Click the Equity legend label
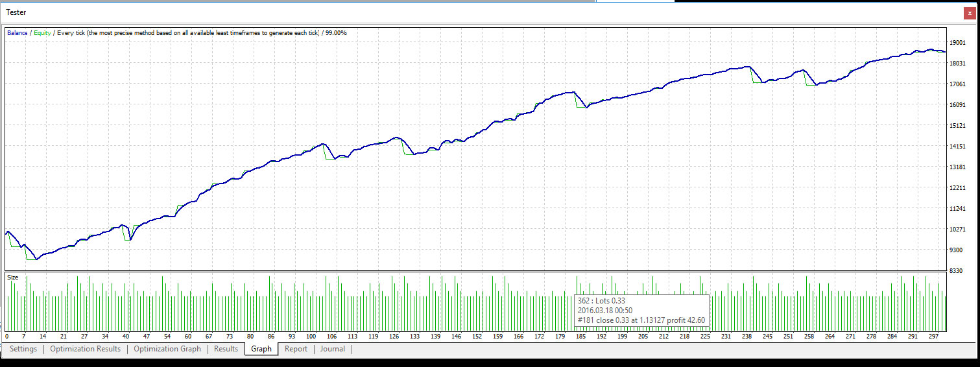This screenshot has width=980, height=367. 42,32
